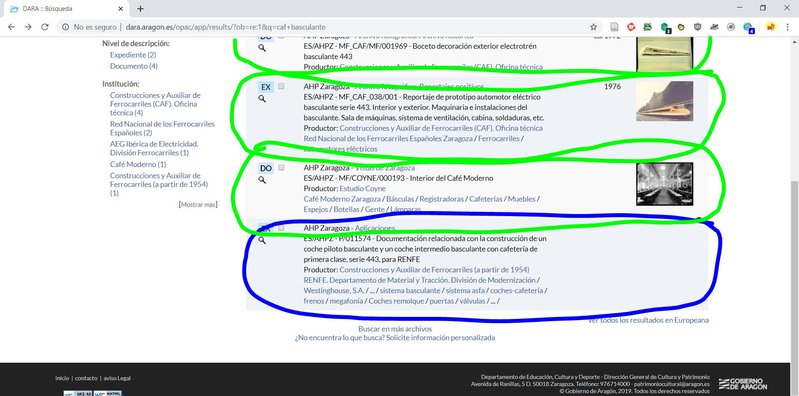Click the DO badge of Interior del Café Moderno
This screenshot has width=799, height=396.
(x=265, y=168)
